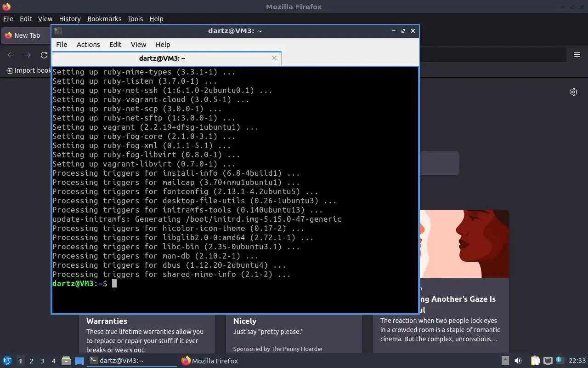
Task: Switch to workspace 2
Action: 31,361
